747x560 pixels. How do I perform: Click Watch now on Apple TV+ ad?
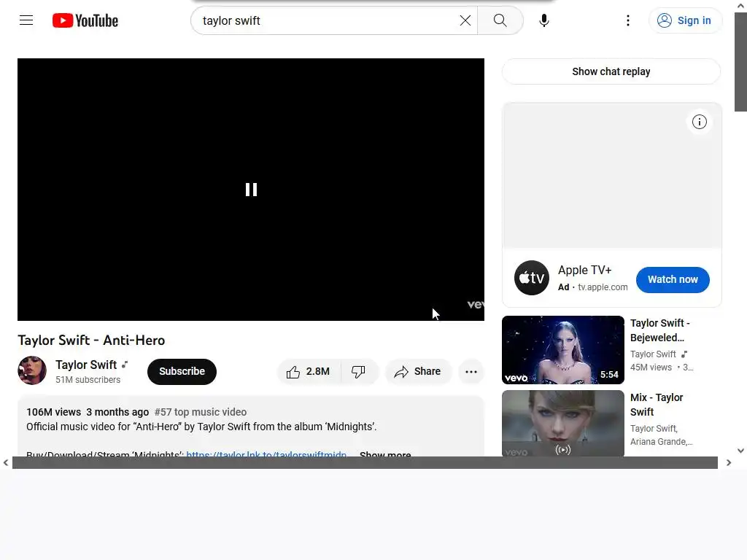673,279
